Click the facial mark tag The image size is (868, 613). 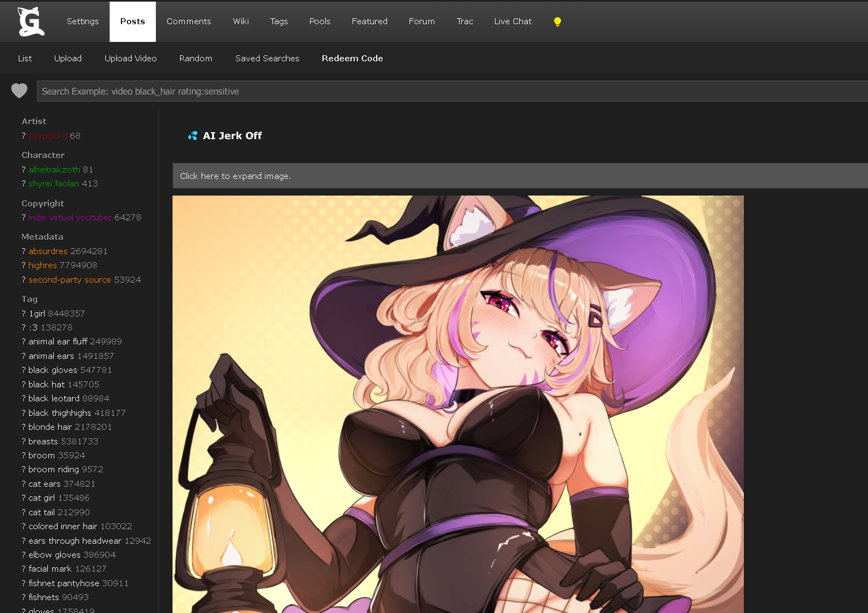pos(50,569)
